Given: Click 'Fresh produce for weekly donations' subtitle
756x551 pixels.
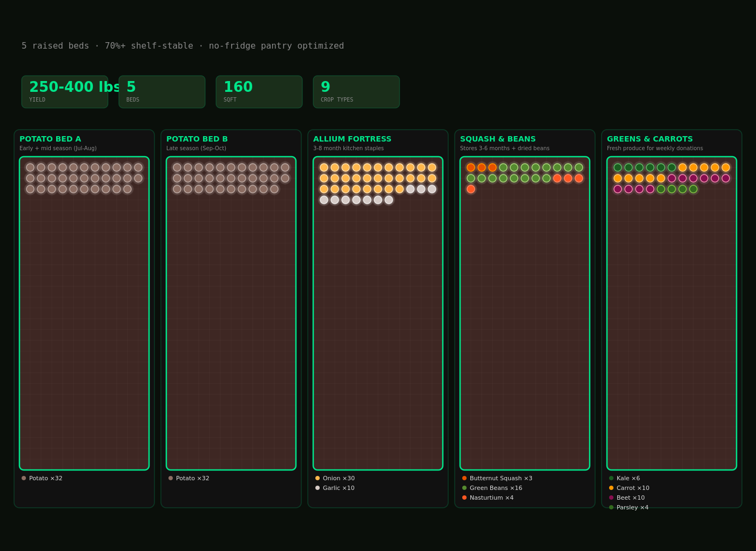Looking at the screenshot, I should [655, 149].
